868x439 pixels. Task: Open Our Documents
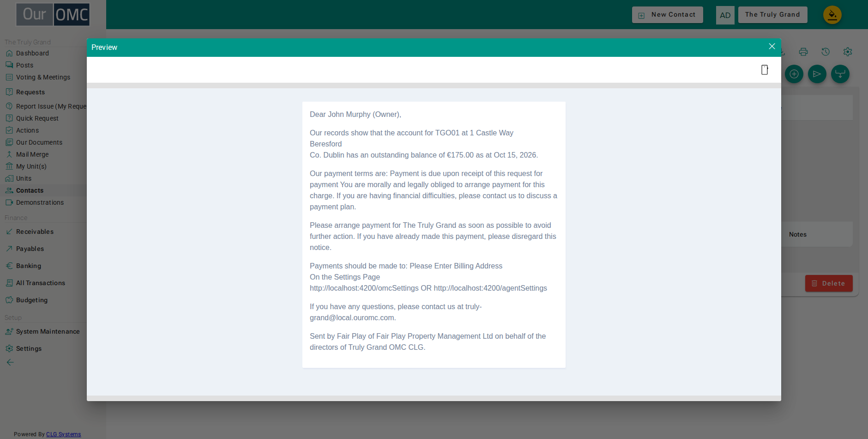(39, 142)
